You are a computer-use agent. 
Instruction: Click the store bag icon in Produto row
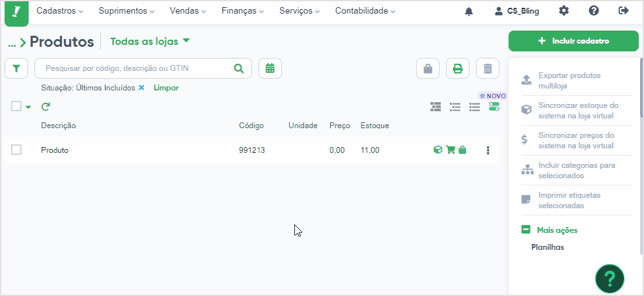point(462,150)
